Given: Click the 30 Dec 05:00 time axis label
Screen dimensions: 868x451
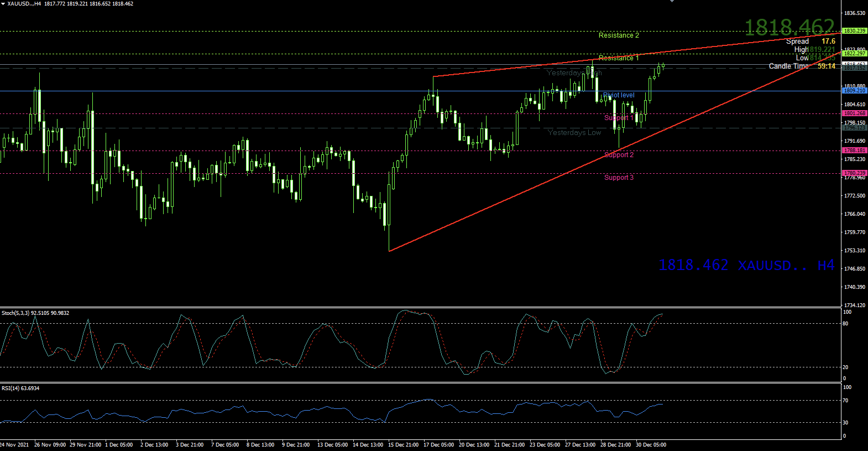Looking at the screenshot, I should (651, 445).
